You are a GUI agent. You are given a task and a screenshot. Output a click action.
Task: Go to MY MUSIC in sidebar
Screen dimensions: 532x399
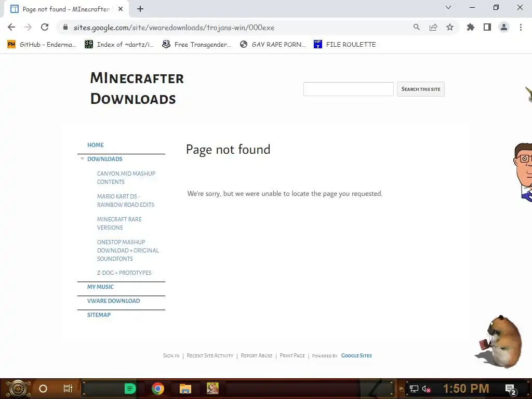pyautogui.click(x=100, y=287)
